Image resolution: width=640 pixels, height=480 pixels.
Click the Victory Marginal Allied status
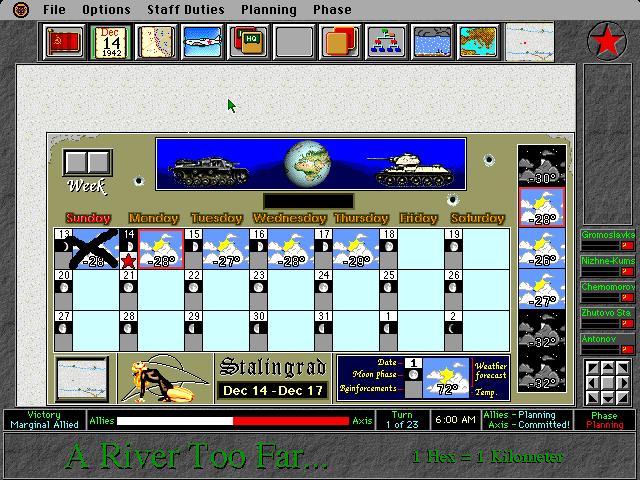(44, 420)
